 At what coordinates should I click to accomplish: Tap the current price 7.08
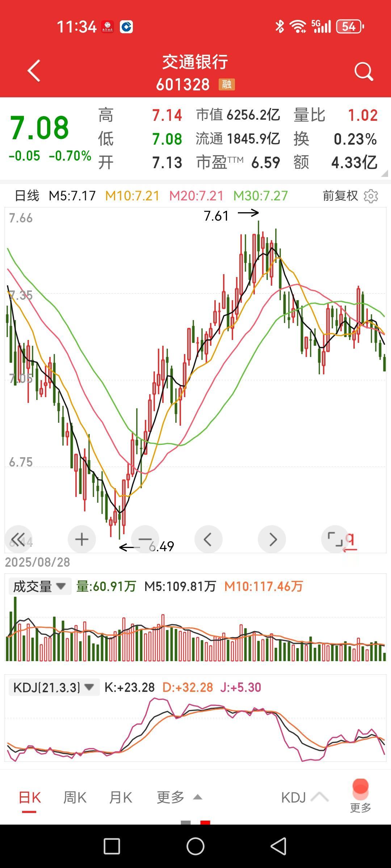point(39,128)
